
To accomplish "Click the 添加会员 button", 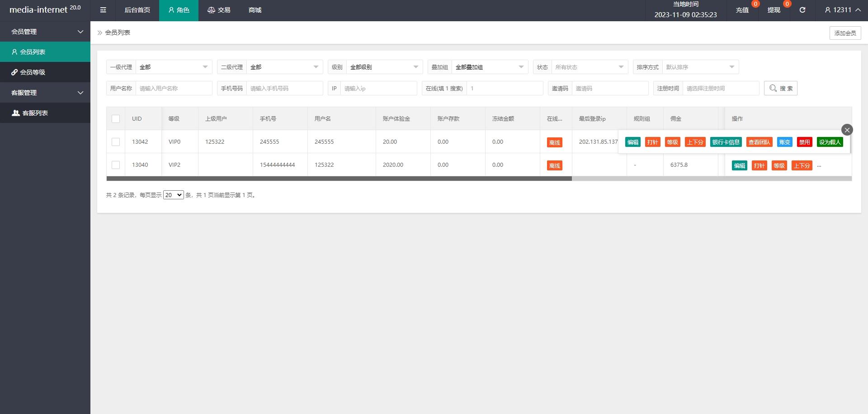I will tap(845, 33).
